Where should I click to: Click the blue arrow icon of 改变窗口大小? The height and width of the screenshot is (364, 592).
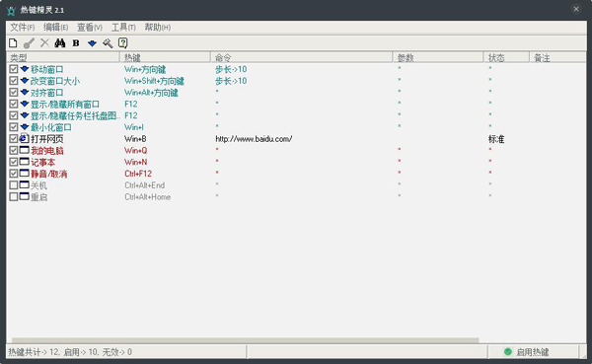click(x=25, y=81)
